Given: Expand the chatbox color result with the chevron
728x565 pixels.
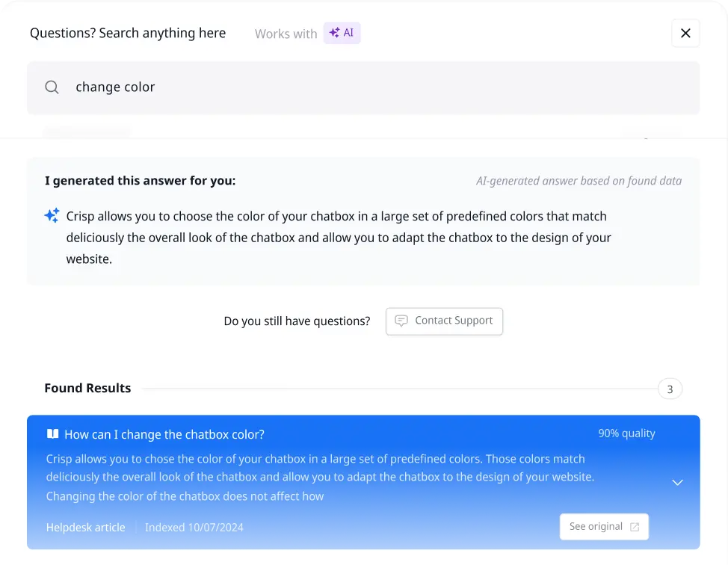Looking at the screenshot, I should pos(677,482).
